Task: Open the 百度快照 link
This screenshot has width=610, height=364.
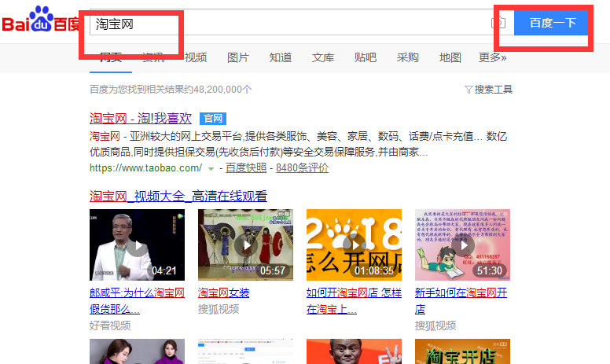Action: [246, 168]
